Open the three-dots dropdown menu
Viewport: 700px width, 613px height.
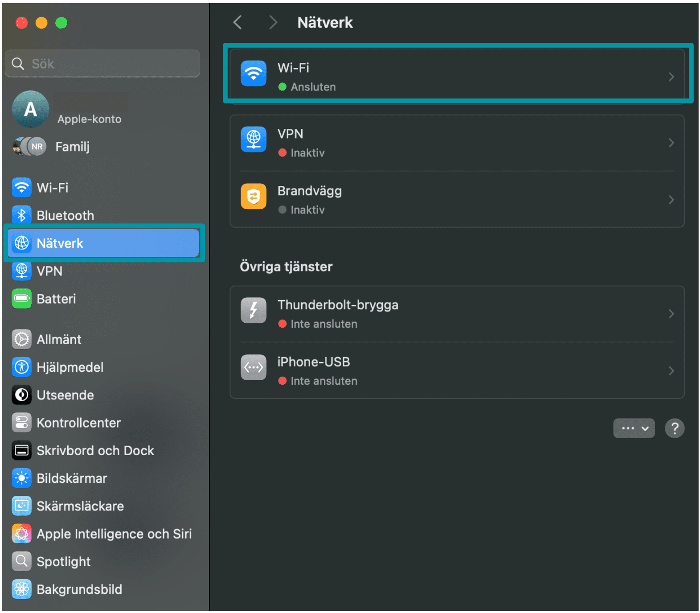[x=634, y=428]
